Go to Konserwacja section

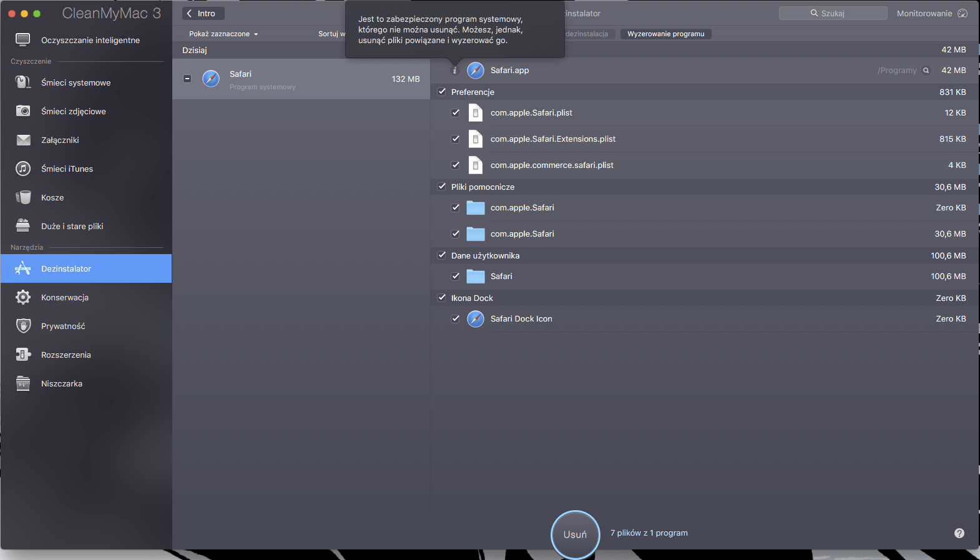tap(86, 297)
